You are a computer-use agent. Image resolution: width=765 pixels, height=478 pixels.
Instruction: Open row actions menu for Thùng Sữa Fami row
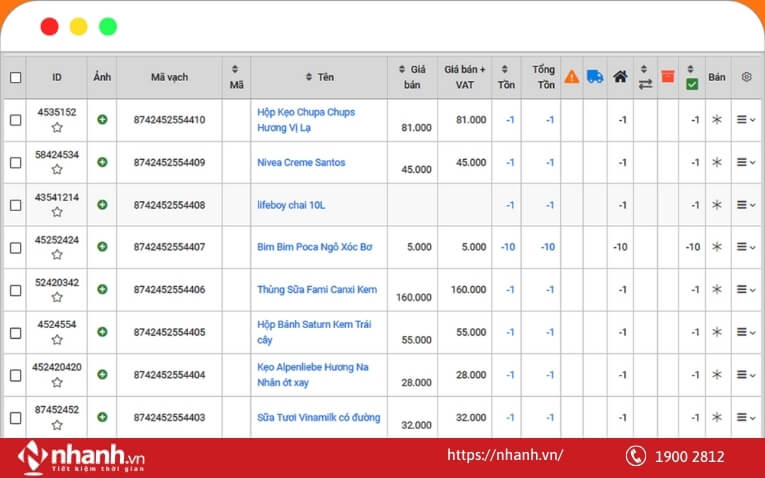click(746, 290)
